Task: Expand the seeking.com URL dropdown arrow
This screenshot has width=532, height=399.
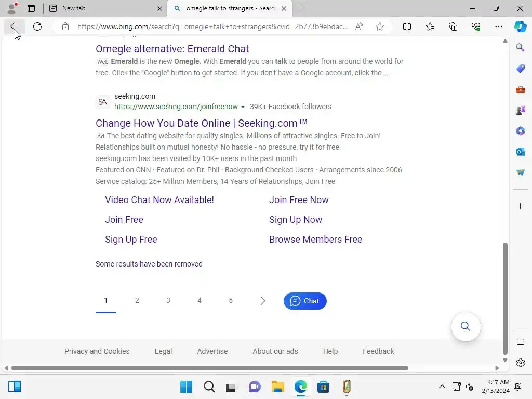Action: click(243, 107)
